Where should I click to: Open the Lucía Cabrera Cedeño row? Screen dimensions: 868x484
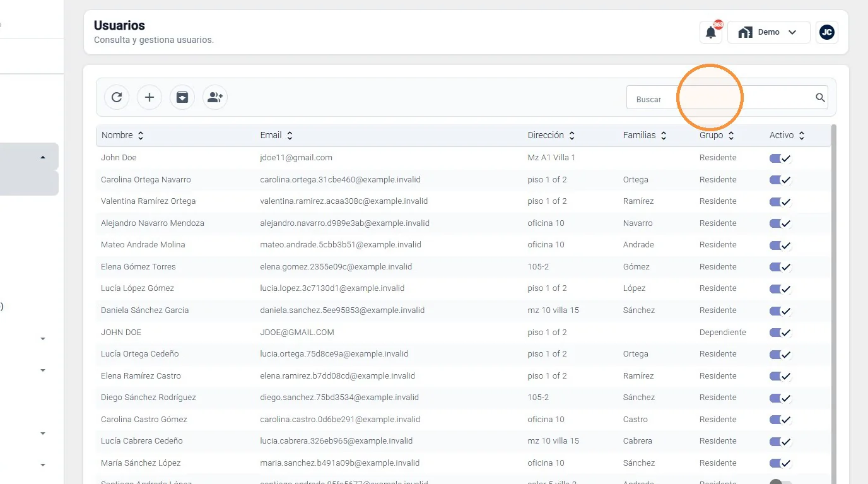(463, 441)
